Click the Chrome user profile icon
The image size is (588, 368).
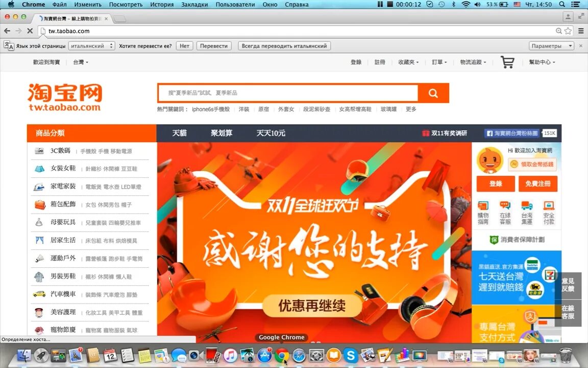point(568,16)
